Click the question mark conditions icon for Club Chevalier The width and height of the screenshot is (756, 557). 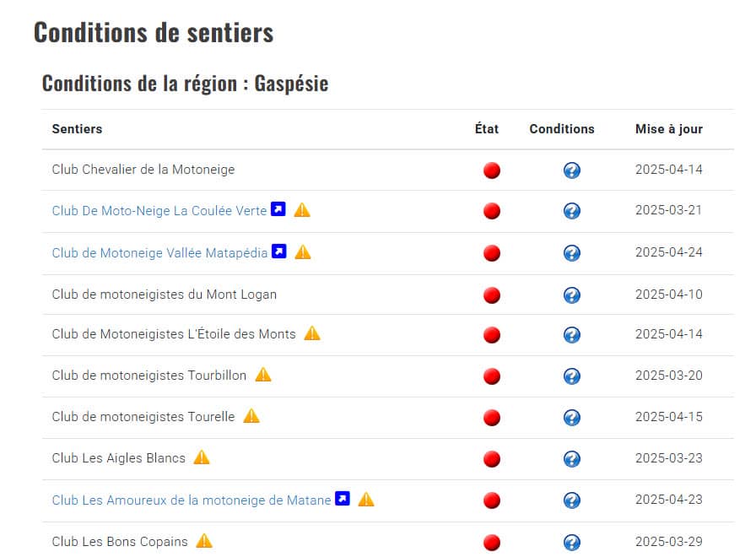coord(572,170)
